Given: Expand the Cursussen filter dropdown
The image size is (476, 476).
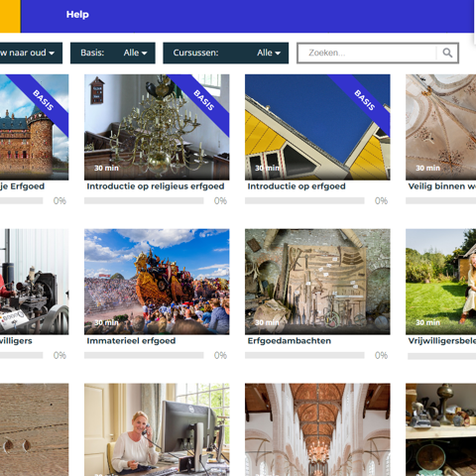Looking at the screenshot, I should tap(226, 53).
